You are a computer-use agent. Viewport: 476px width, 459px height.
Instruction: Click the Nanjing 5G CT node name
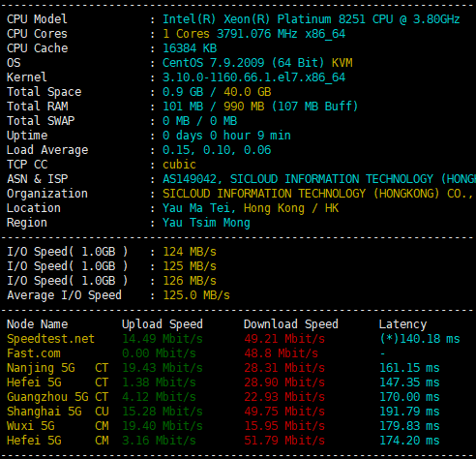click(x=58, y=368)
